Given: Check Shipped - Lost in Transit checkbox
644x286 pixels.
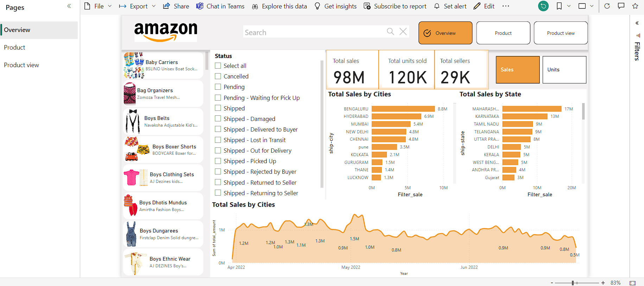Looking at the screenshot, I should click(218, 140).
